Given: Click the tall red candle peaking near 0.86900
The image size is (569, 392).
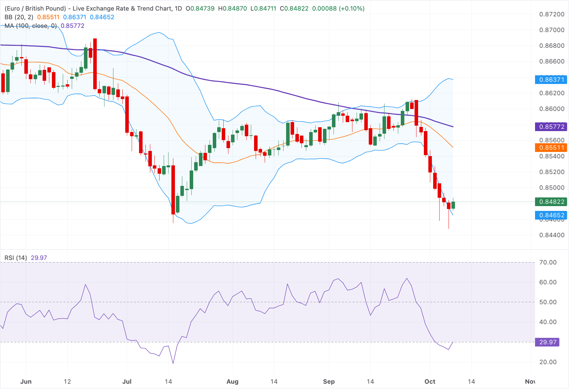Looking at the screenshot, I should [95, 64].
